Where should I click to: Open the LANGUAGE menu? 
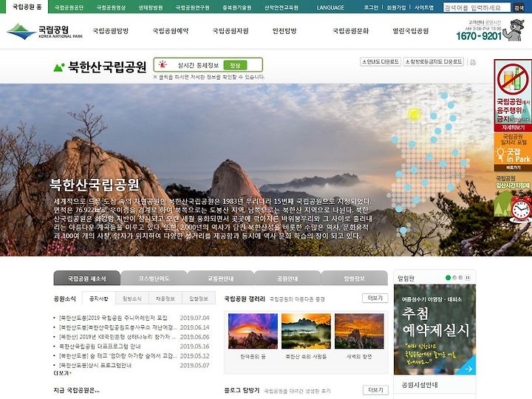coord(330,7)
